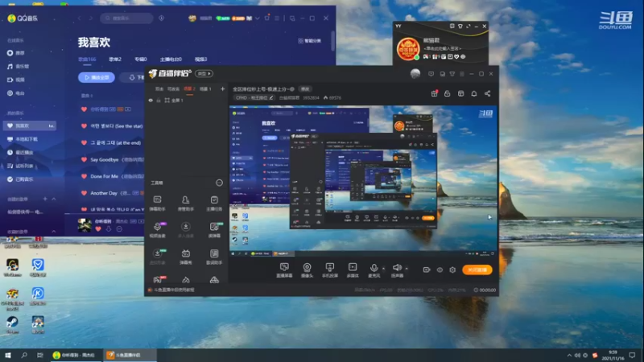Image resolution: width=644 pixels, height=362 pixels.
Task: Click the orange Start Live button
Action: [x=477, y=269]
